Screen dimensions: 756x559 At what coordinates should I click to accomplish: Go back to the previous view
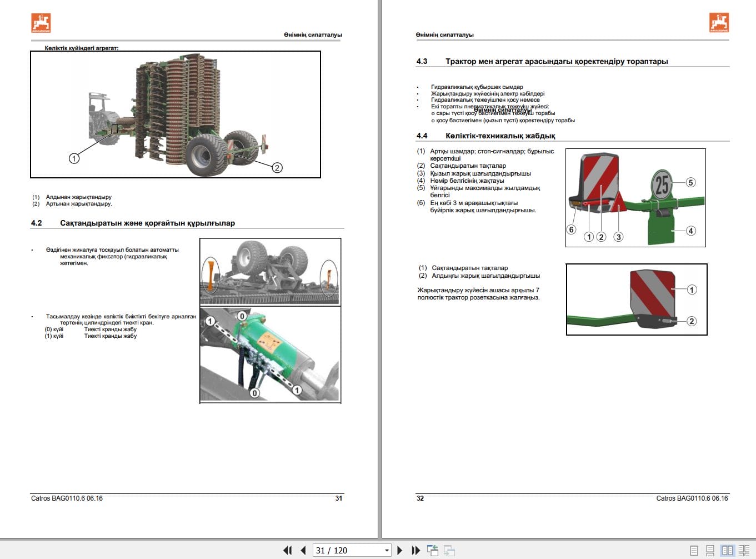(433, 550)
